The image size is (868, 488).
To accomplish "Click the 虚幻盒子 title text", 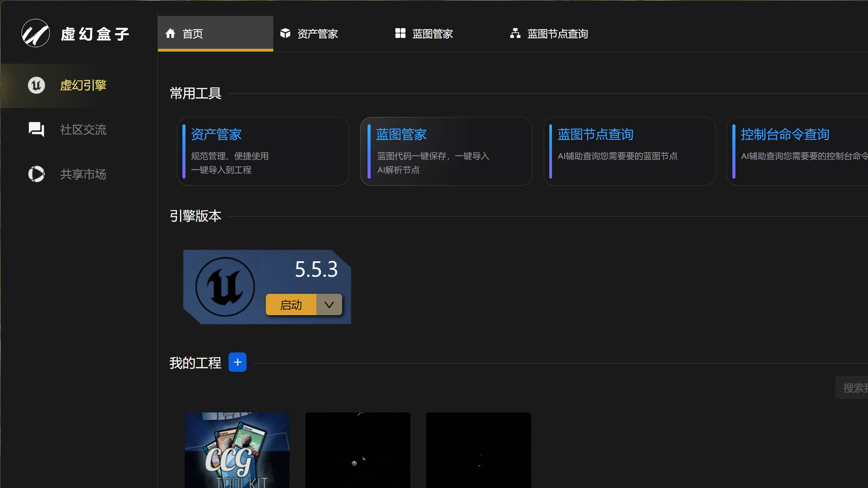I will 95,34.
